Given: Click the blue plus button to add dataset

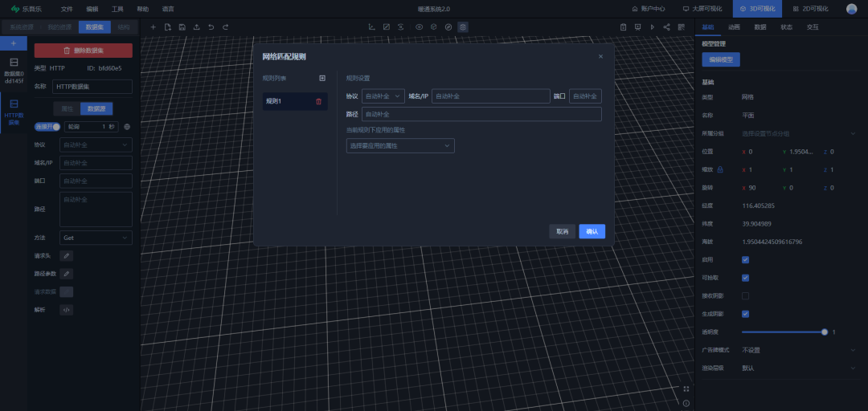Looking at the screenshot, I should 14,43.
